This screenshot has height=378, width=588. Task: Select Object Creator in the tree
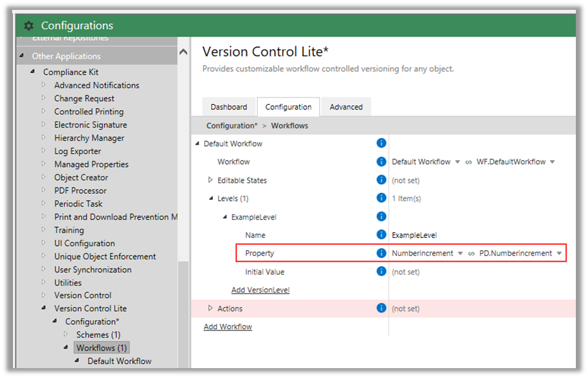tap(81, 177)
